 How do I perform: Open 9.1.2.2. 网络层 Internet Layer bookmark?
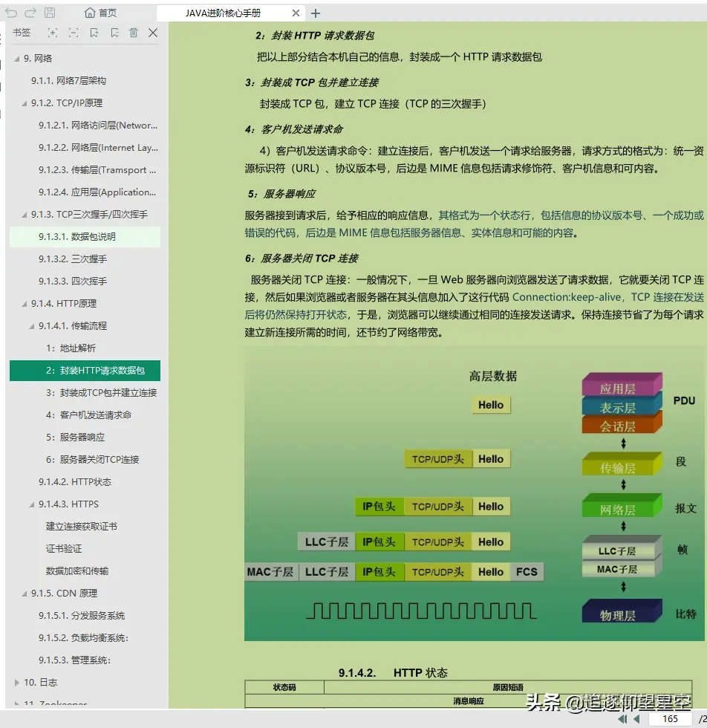(x=99, y=148)
